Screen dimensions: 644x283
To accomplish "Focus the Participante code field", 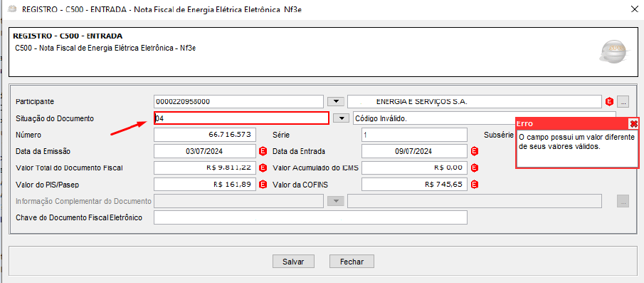I will 238,101.
